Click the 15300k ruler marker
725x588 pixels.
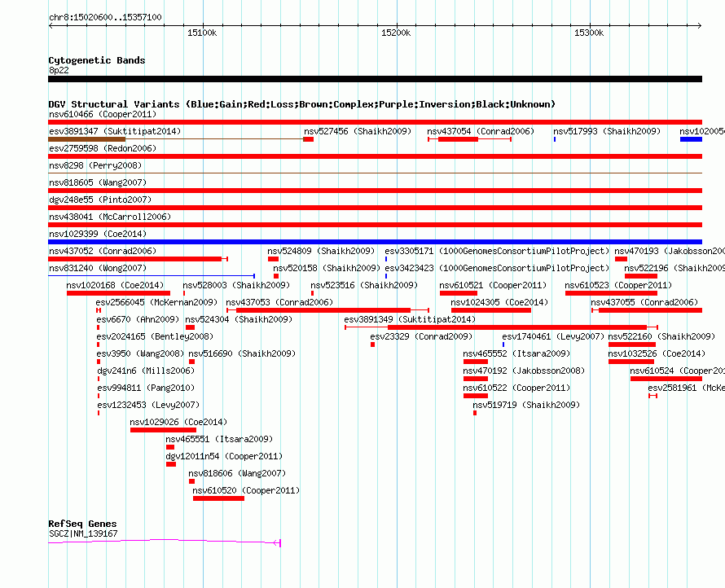pyautogui.click(x=589, y=33)
